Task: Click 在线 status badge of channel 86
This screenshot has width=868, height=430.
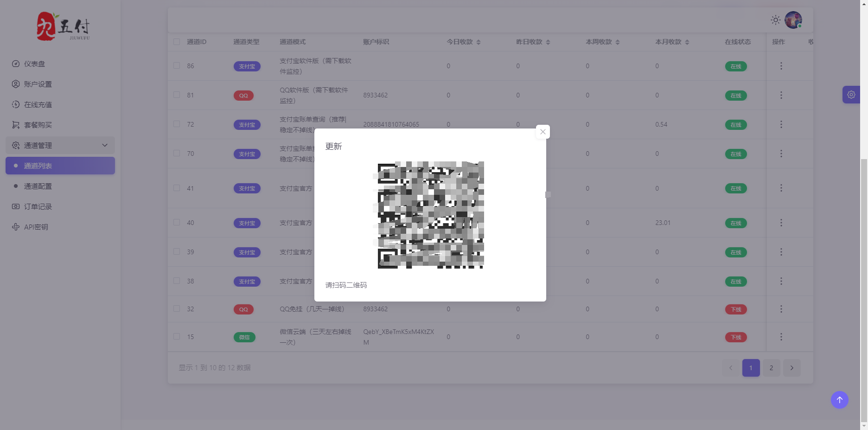Action: [x=736, y=66]
